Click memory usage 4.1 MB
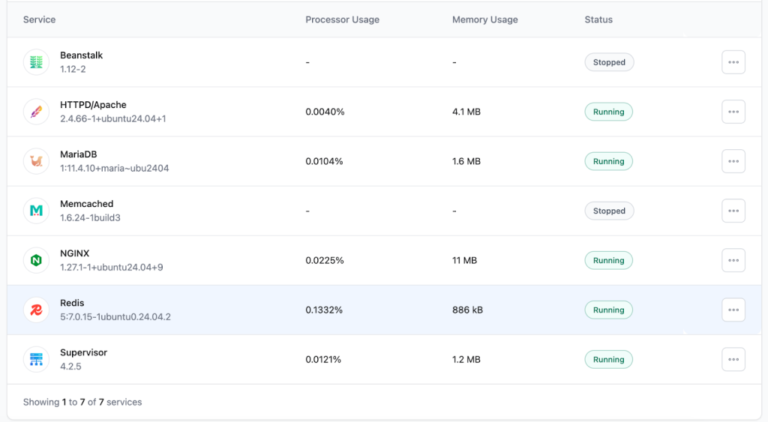This screenshot has height=422, width=768. (466, 112)
